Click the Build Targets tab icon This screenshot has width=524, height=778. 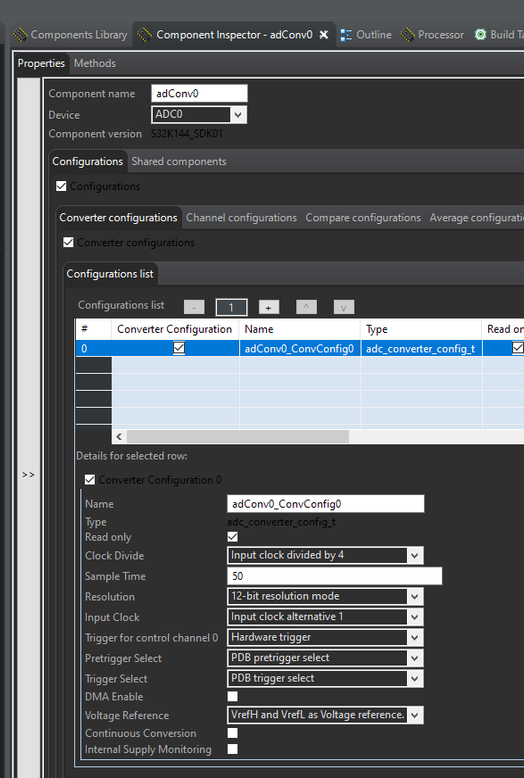(x=480, y=35)
